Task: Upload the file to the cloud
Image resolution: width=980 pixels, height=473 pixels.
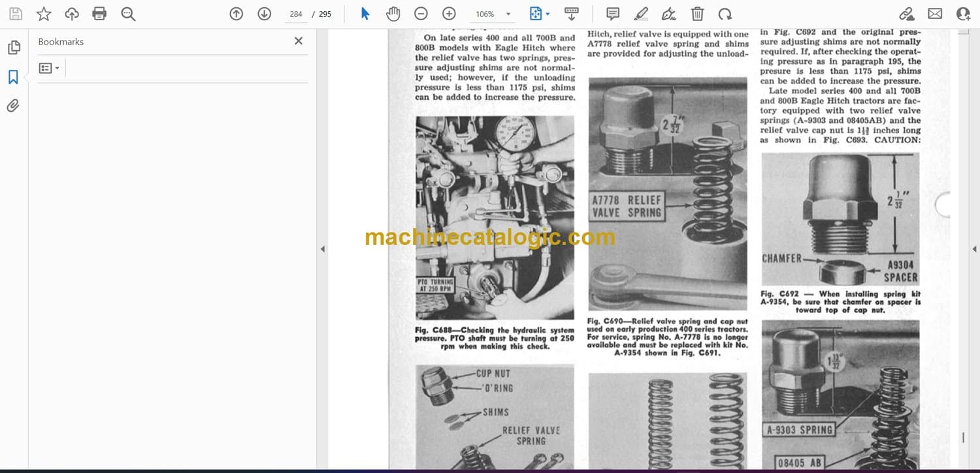Action: (x=72, y=14)
